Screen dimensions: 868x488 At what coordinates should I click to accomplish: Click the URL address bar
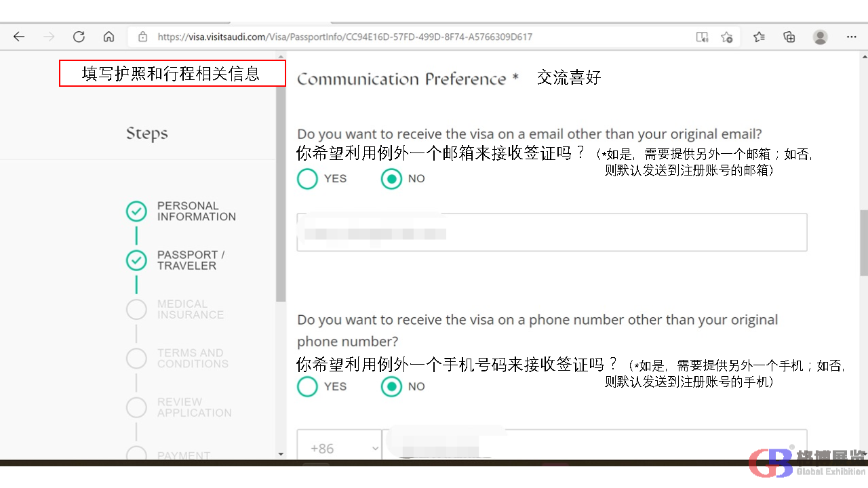pos(407,37)
